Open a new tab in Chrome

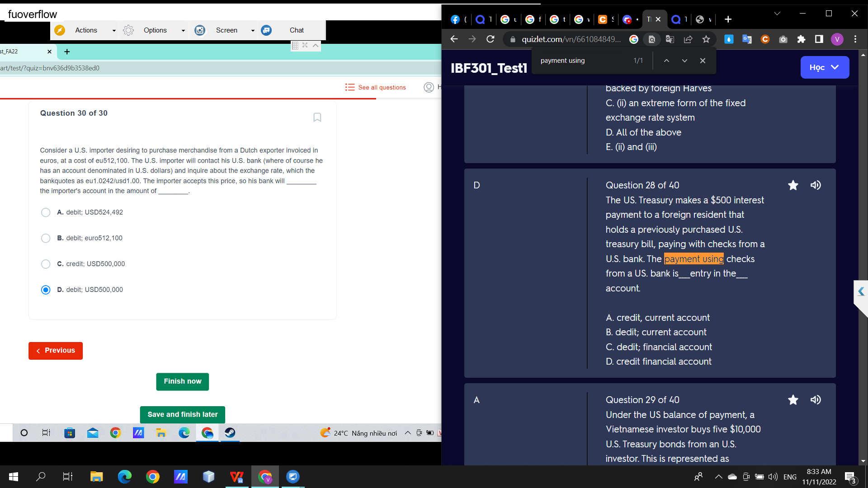coord(728,19)
